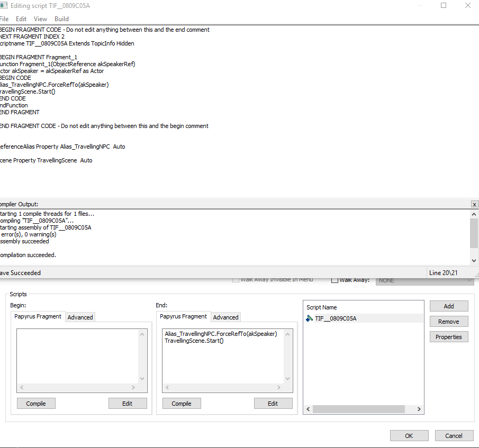
Task: Click the Properties button for the script
Action: [x=448, y=336]
